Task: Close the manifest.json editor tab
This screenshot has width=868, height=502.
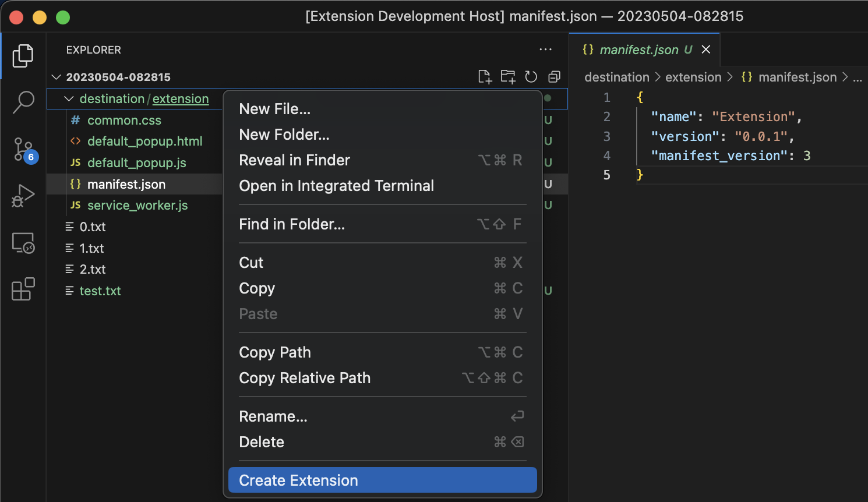Action: (706, 50)
